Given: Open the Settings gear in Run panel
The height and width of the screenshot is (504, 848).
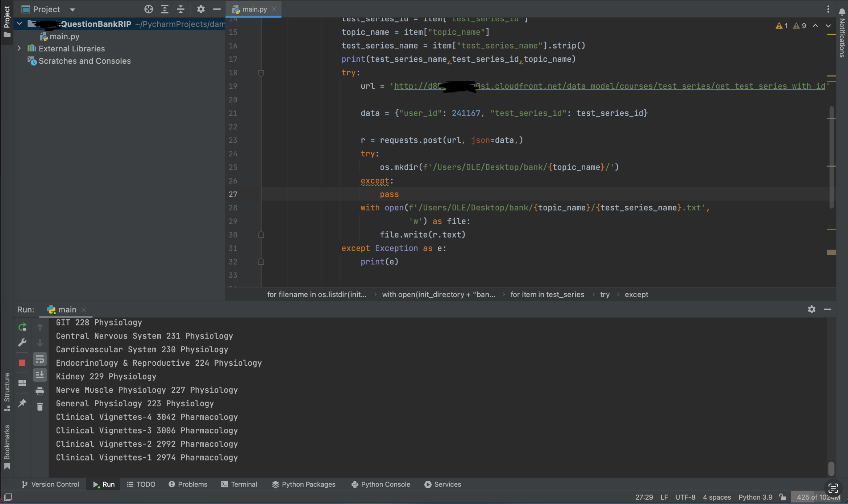Looking at the screenshot, I should [811, 309].
